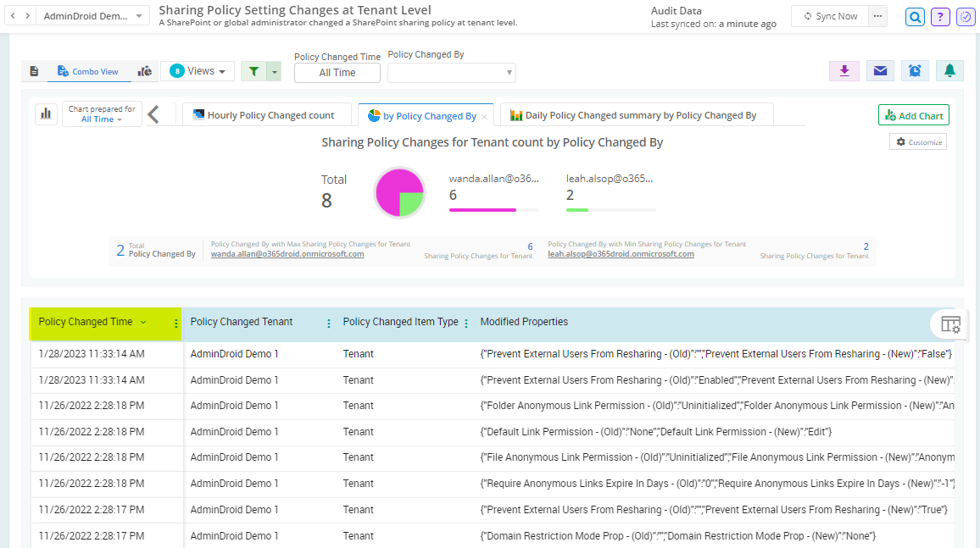The image size is (980, 548).
Task: Expand the Chart prepared for All Time dropdown
Action: 102,114
